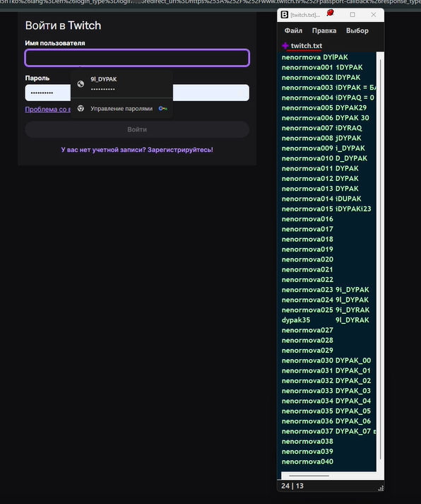Select the 9l_DYPAK saved credential suggestion

pos(121,84)
